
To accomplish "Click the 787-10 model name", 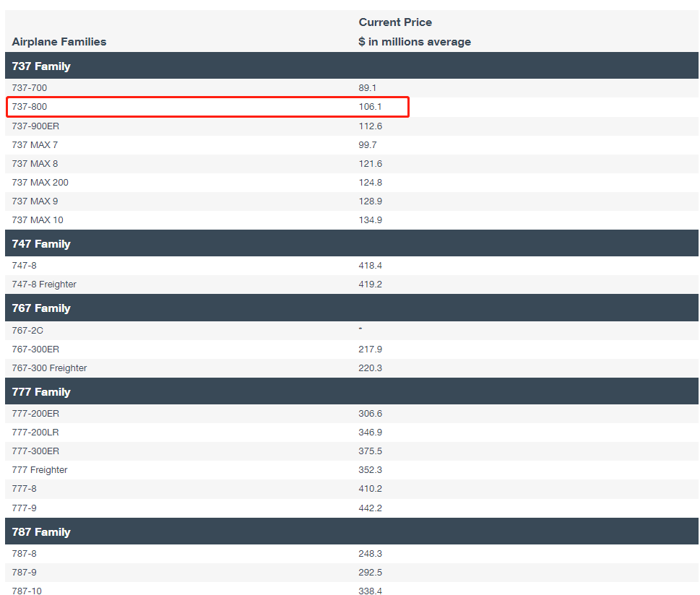I will (x=27, y=591).
